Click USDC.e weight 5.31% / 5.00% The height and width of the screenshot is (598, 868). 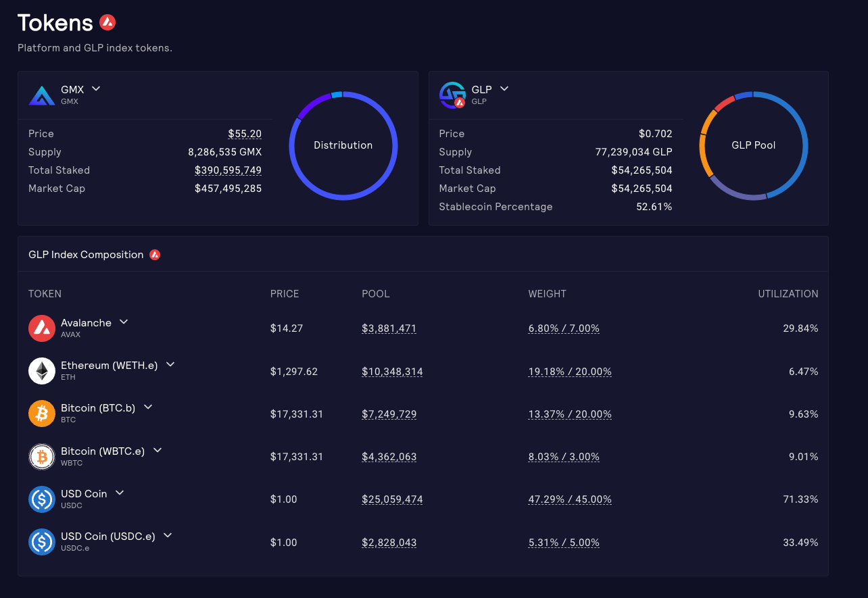pyautogui.click(x=564, y=543)
